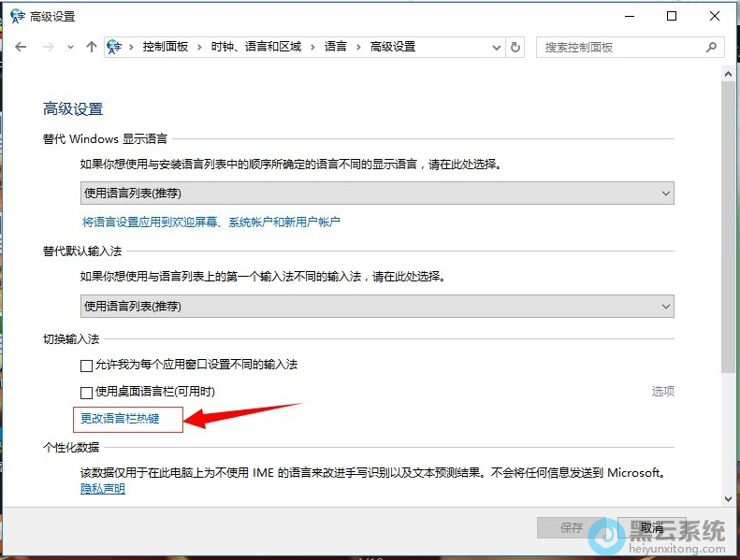Click the scrollbar up arrow

click(x=728, y=74)
